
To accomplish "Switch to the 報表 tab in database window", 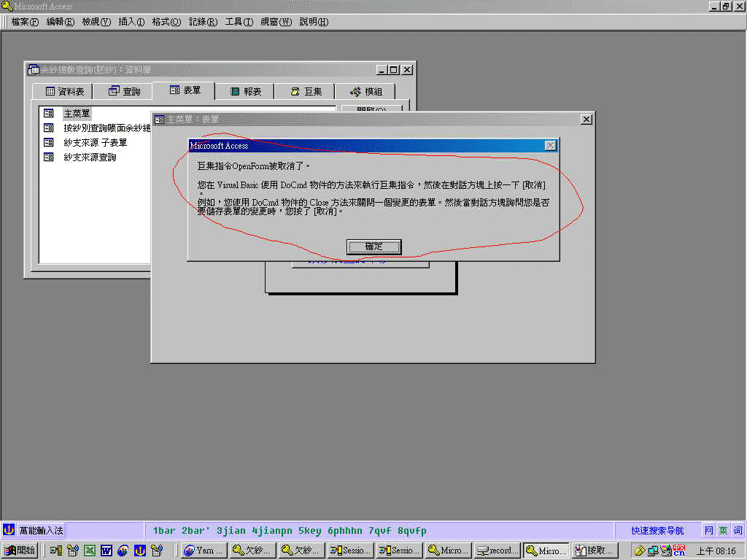I will point(245,91).
